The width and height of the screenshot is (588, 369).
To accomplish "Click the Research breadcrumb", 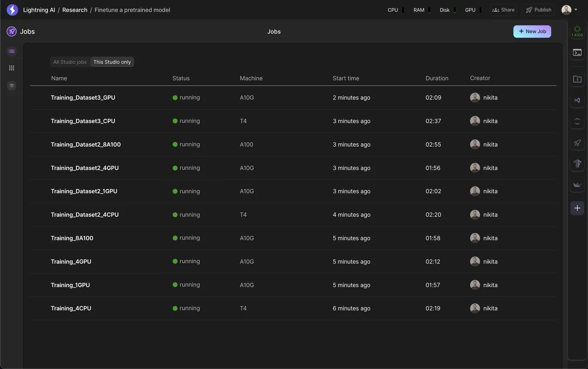I will (75, 10).
